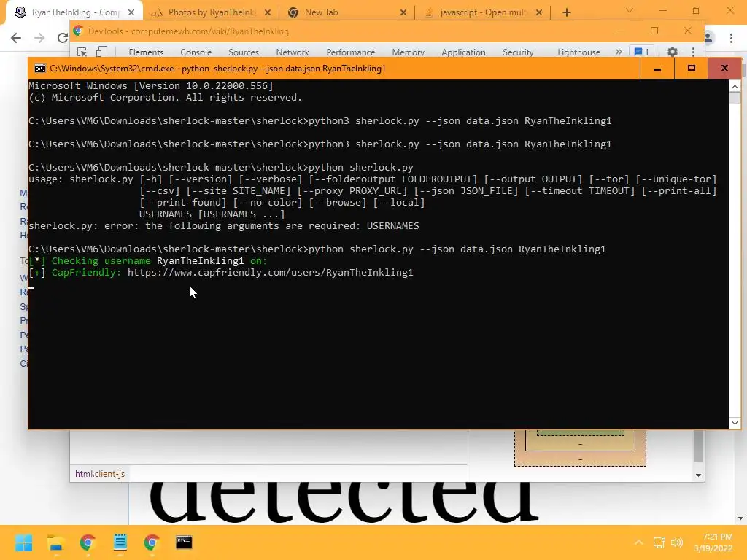Click the DevTools inspect element icon
Screen dimensions: 747x560
coord(82,52)
